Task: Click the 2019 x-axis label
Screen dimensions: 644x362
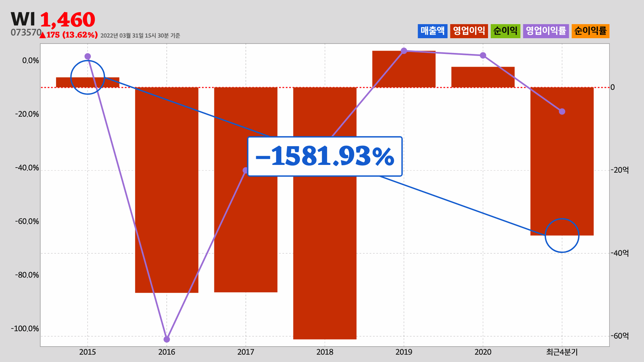Action: pos(404,352)
